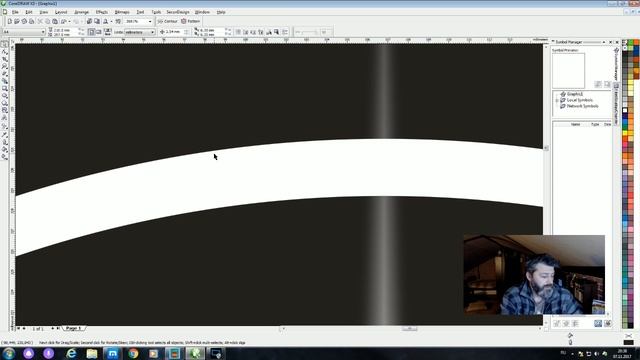
Task: Select the Pick tool in toolbox
Action: [x=4, y=44]
